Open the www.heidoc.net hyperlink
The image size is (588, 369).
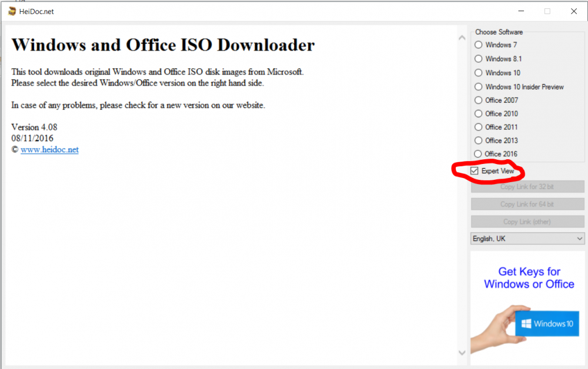[49, 149]
